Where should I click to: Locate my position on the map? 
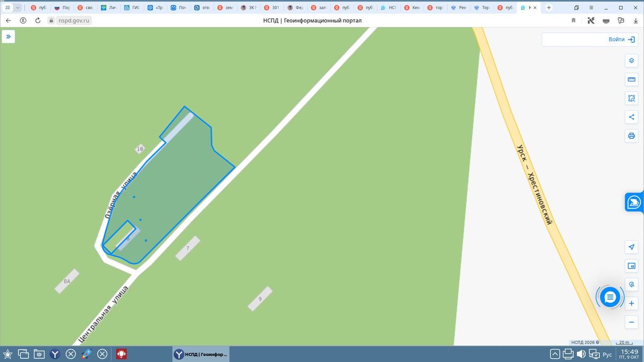632,247
